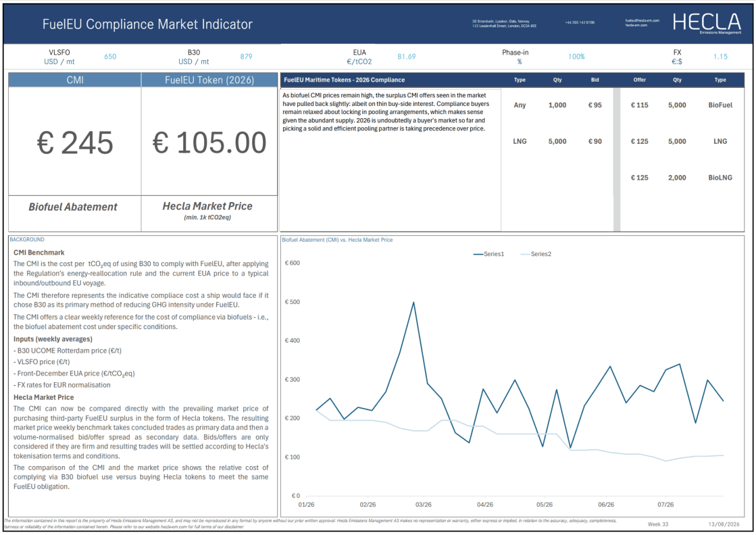Click the € 95 bid price
The height and width of the screenshot is (535, 756).
595,105
